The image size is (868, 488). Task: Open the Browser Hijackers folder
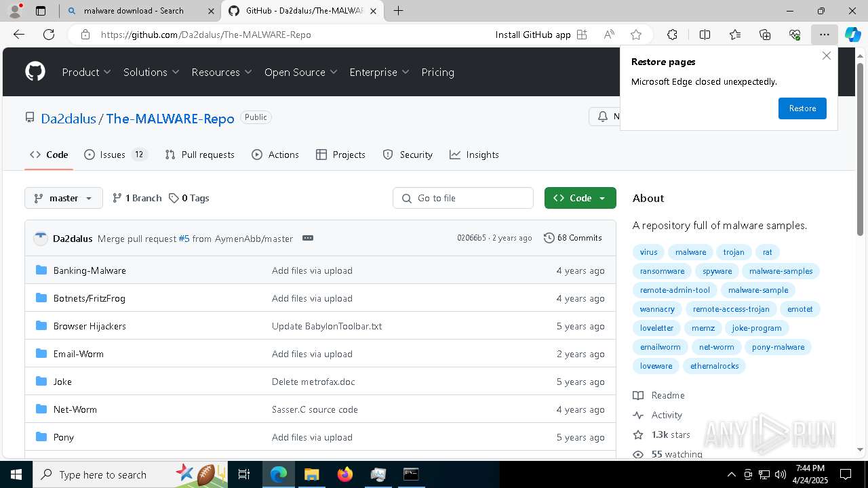[90, 326]
